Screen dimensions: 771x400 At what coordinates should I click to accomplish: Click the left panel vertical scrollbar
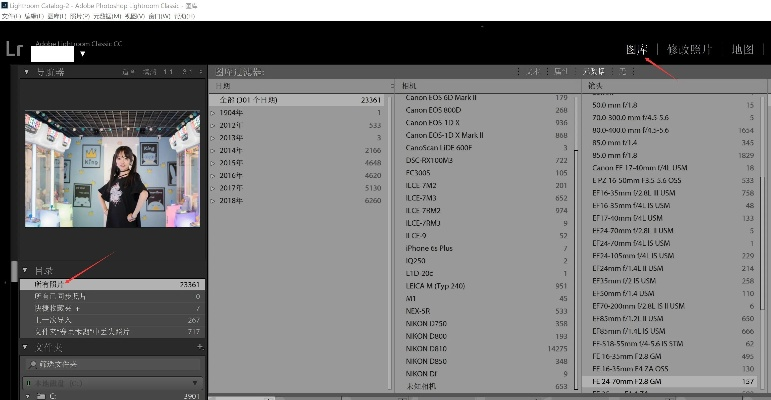[15, 271]
